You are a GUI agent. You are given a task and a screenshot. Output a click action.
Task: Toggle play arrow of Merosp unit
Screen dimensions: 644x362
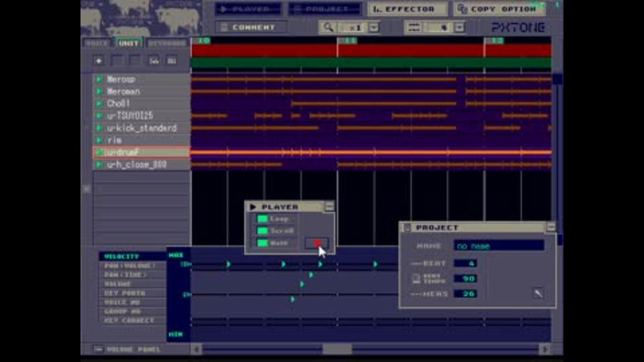99,79
